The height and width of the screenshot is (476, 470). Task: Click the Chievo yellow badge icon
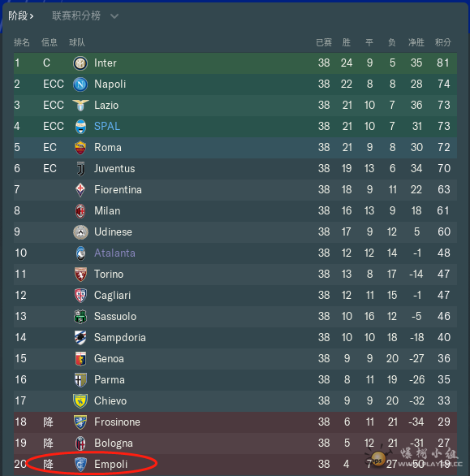[80, 401]
